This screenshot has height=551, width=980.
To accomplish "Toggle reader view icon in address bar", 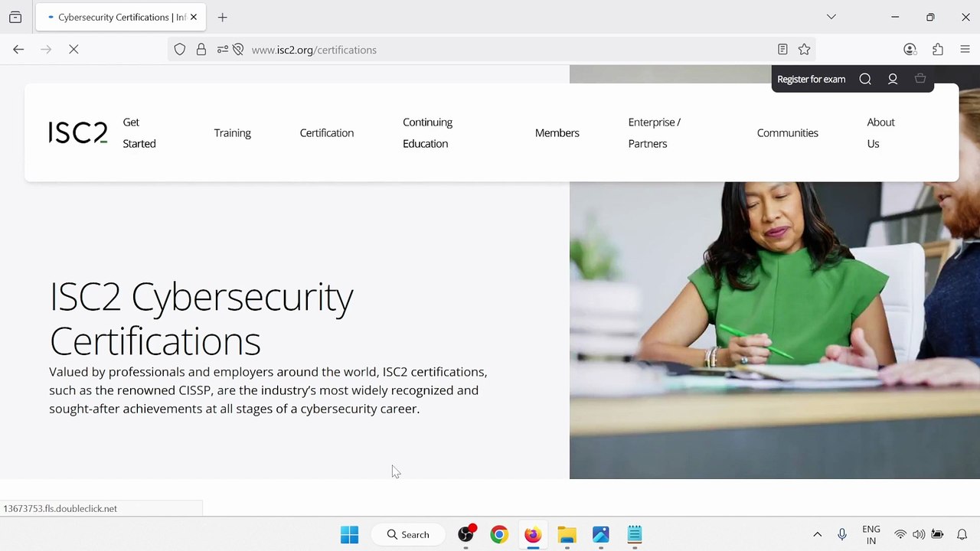I will 782,50.
